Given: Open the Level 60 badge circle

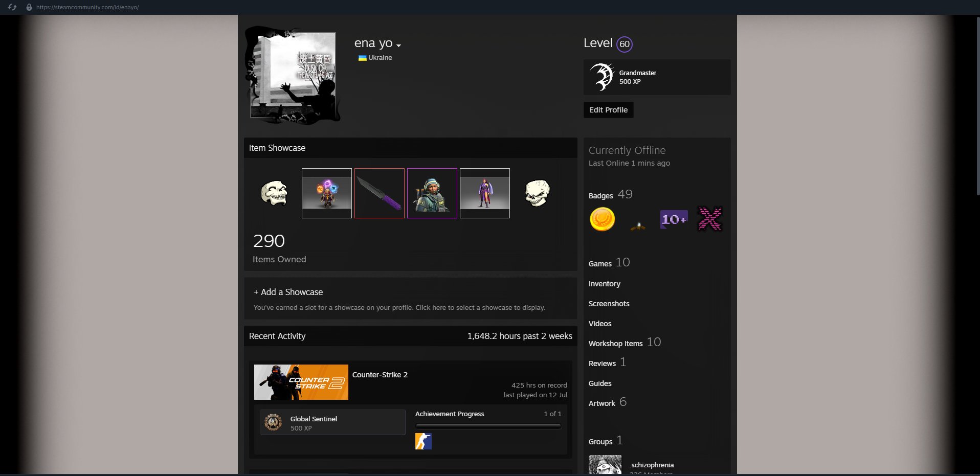Looking at the screenshot, I should coord(625,44).
